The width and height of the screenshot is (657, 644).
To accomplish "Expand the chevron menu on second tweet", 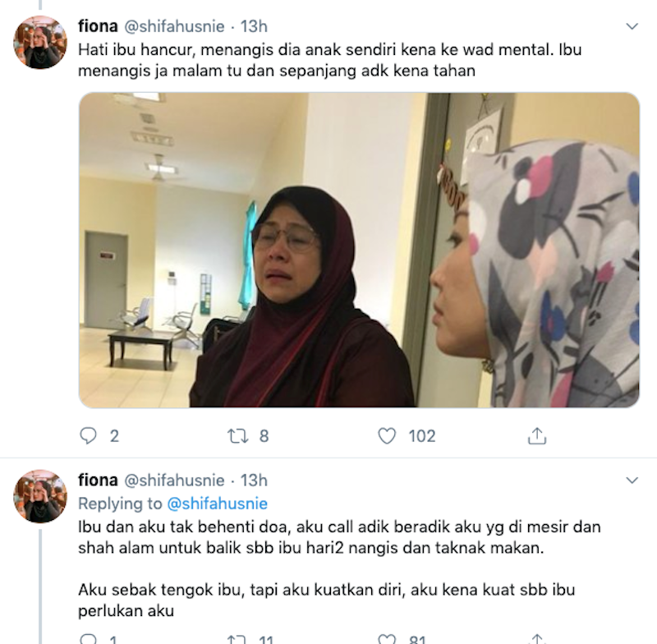I will click(x=632, y=481).
